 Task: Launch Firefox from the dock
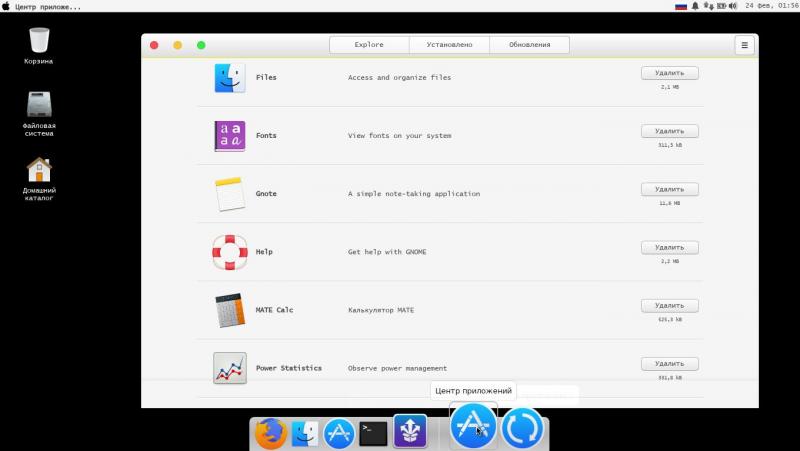[x=270, y=433]
